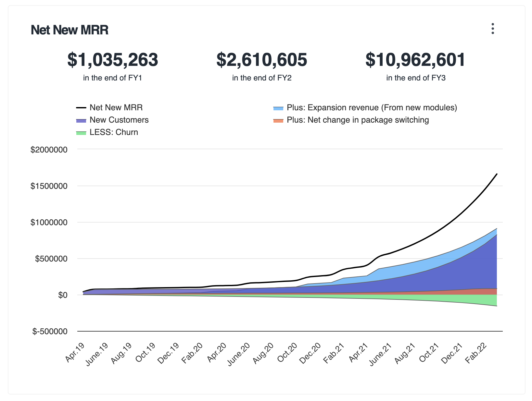Hide the LESS: Churn series
This screenshot has height=401, width=532.
114,132
